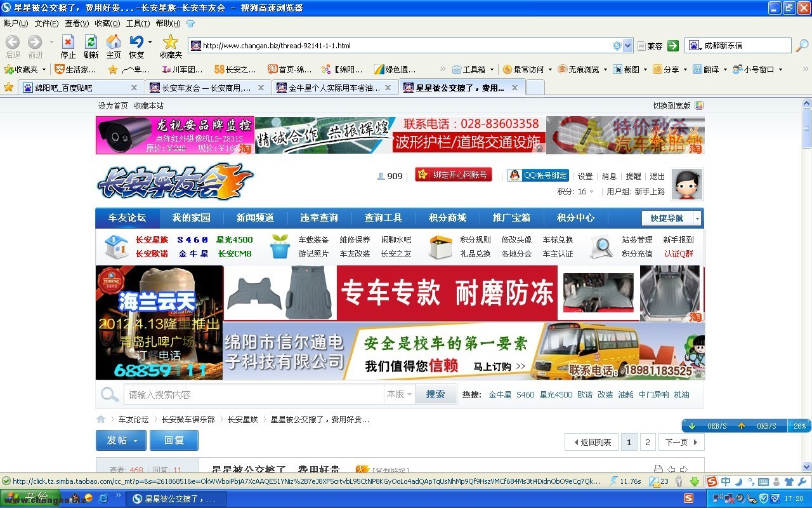Click the search magnifier icon at top right
Screen dimensions: 812x508
[802, 46]
